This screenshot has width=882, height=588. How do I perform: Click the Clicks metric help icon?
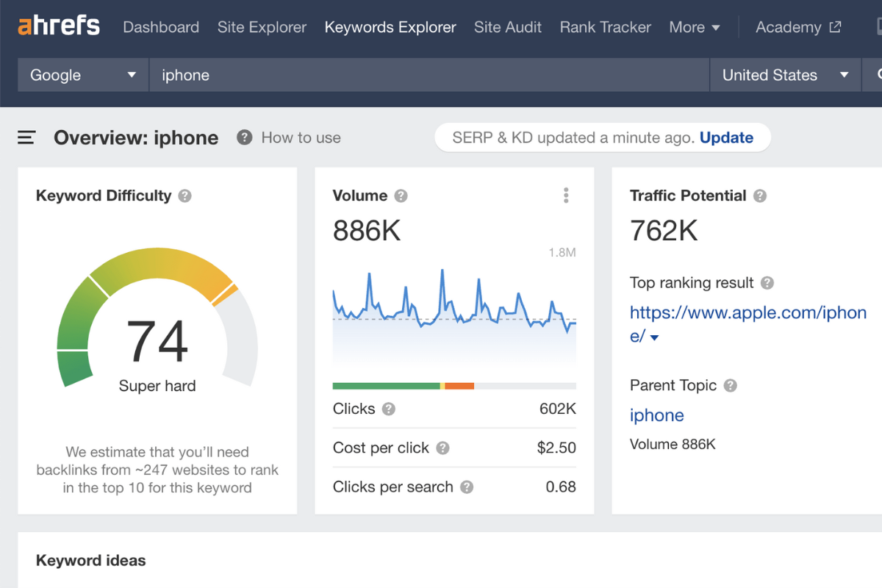(388, 409)
